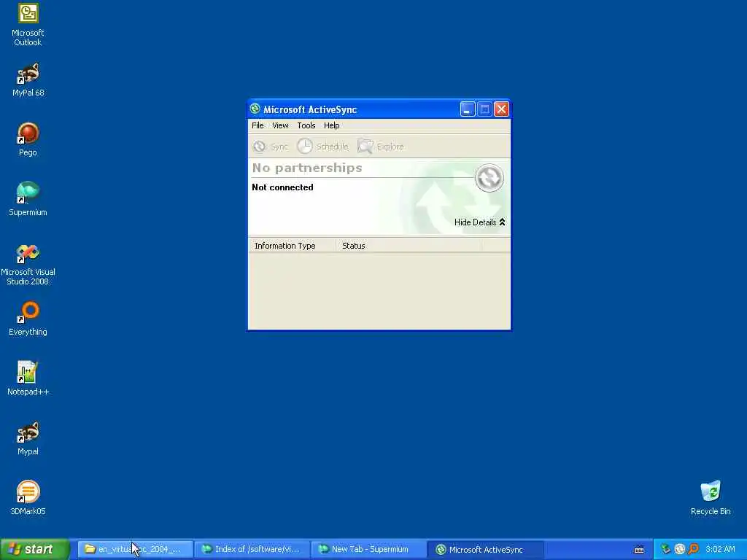Open Microsoft Outlook desktop icon
Screen dimensions: 747x560
pyautogui.click(x=28, y=25)
